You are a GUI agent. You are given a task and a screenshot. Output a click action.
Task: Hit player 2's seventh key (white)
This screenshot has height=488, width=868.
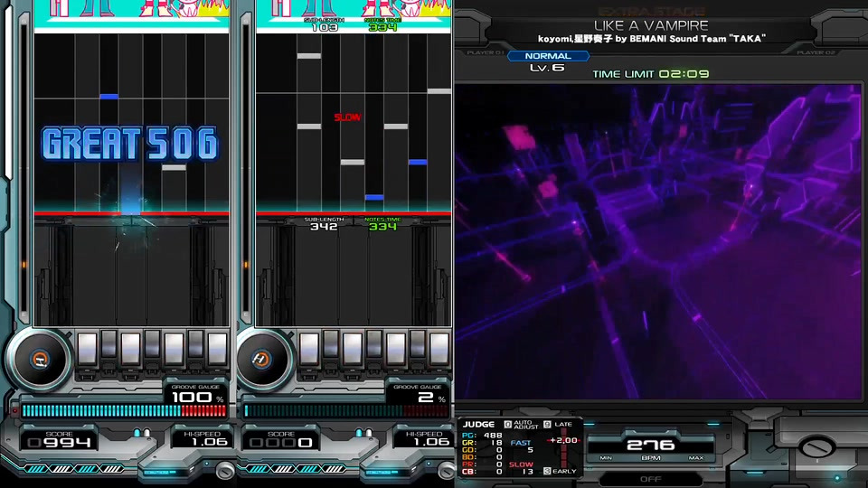pyautogui.click(x=439, y=349)
